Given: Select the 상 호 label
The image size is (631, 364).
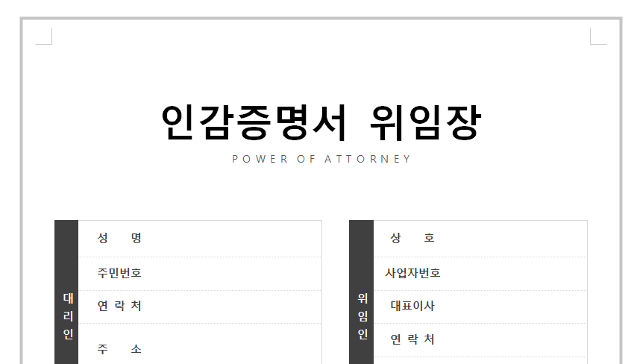Looking at the screenshot, I should (412, 238).
